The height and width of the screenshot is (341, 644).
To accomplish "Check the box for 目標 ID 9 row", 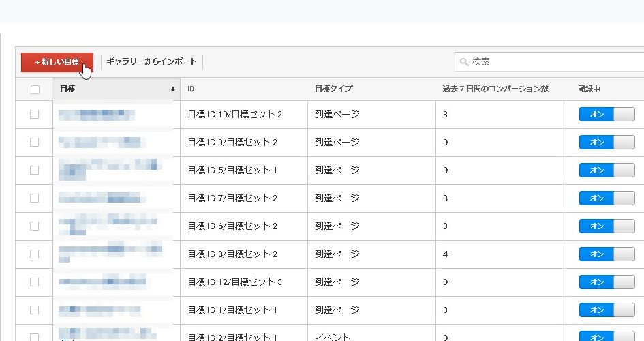I will pyautogui.click(x=35, y=143).
